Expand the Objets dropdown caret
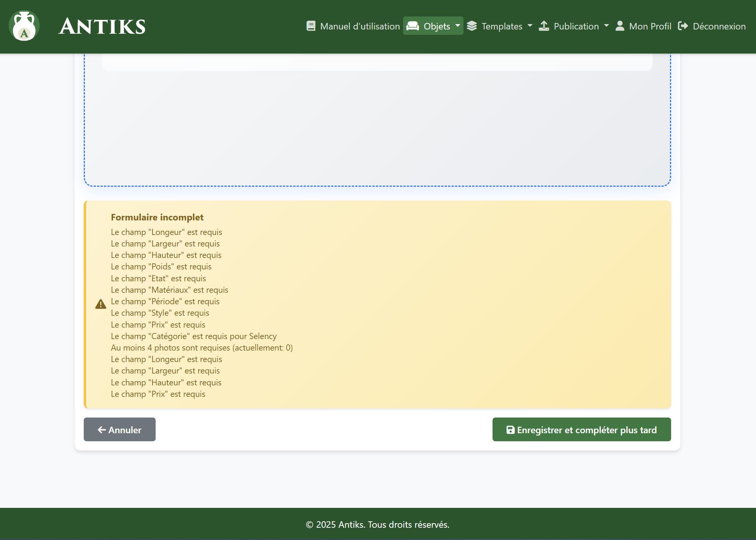This screenshot has height=540, width=756. pyautogui.click(x=458, y=26)
